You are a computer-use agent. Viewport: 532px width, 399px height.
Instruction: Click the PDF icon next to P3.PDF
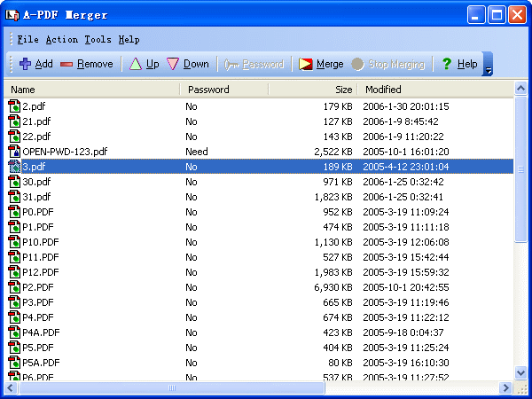(x=14, y=302)
